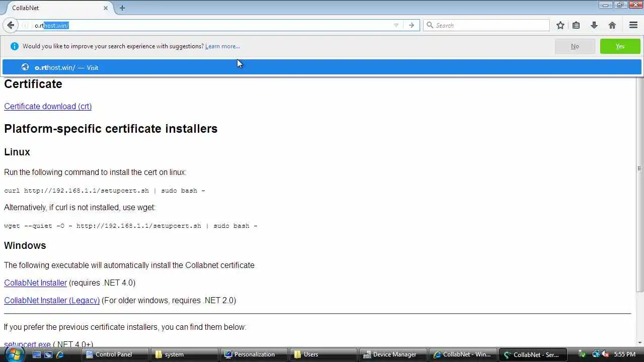Screen dimensions: 644x362
Task: Select the curl setupcert.sh command text
Action: click(105, 191)
